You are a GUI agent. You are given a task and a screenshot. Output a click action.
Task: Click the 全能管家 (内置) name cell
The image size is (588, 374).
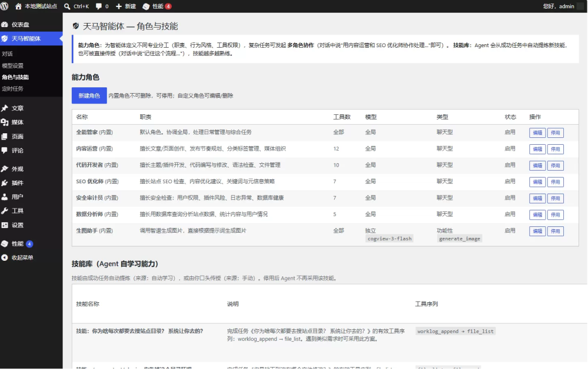pos(94,132)
